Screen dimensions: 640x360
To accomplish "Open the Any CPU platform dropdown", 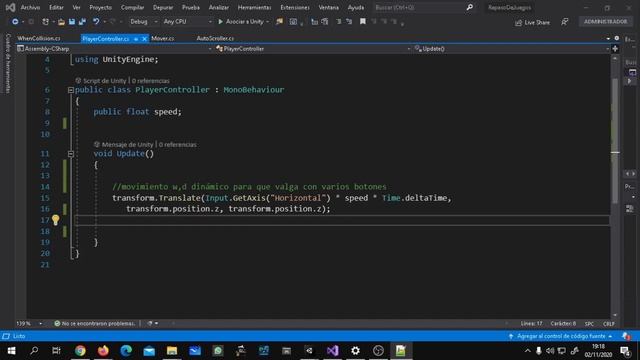I will [x=187, y=22].
